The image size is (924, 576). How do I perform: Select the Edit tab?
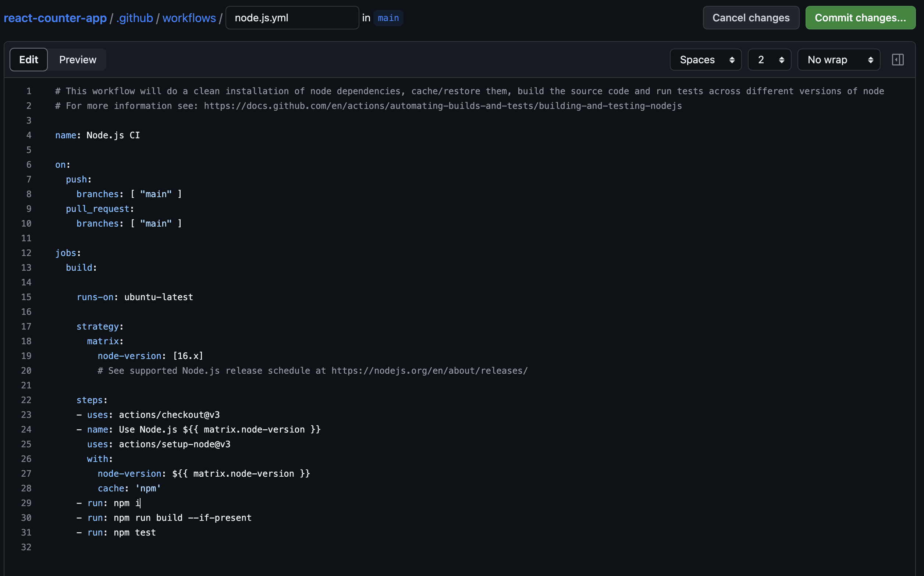pos(29,60)
